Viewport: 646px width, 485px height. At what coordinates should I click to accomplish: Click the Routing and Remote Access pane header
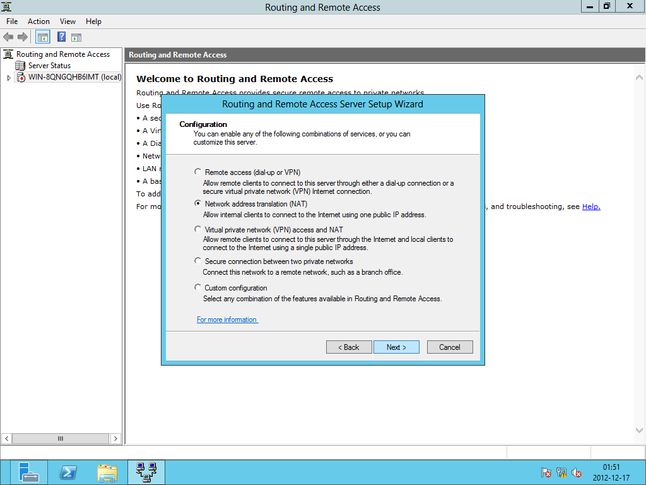385,55
